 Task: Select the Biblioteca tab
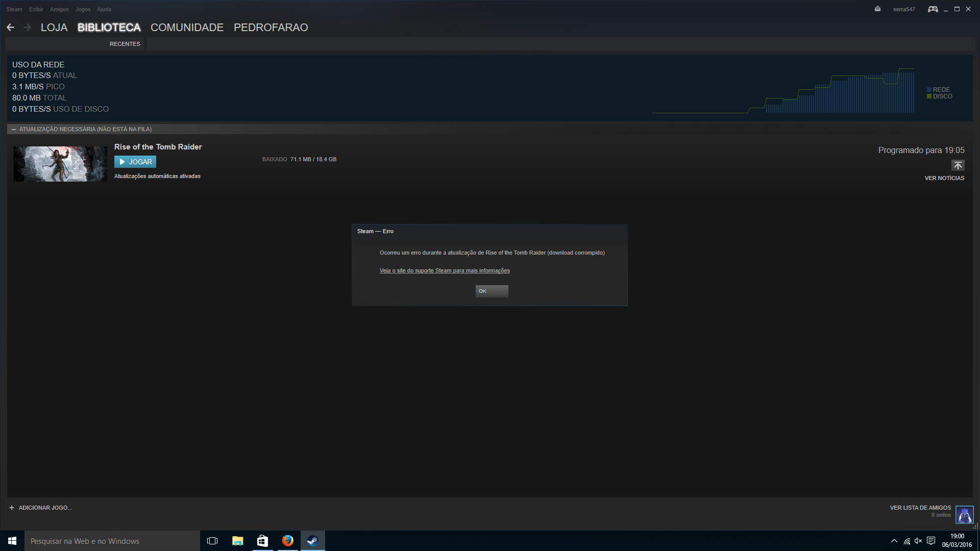[109, 28]
